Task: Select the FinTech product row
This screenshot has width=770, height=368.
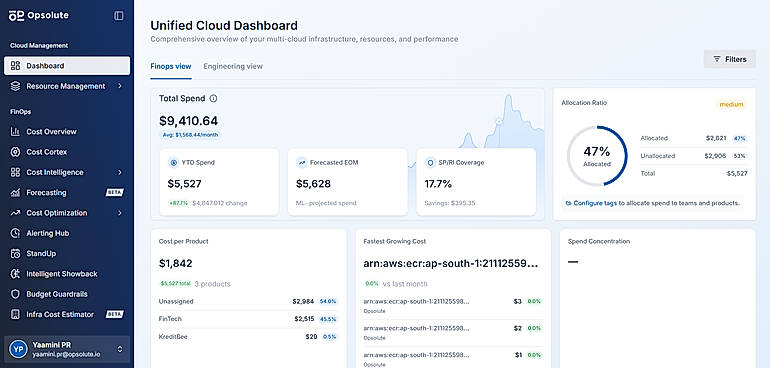Action: click(x=248, y=319)
